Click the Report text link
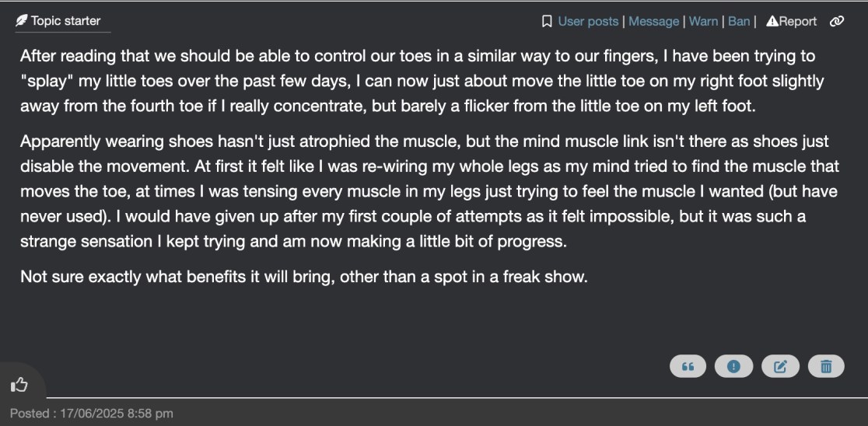 tap(798, 22)
